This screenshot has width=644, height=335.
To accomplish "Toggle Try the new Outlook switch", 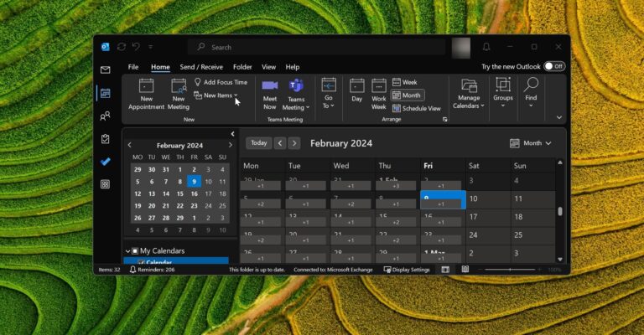I will click(x=554, y=66).
